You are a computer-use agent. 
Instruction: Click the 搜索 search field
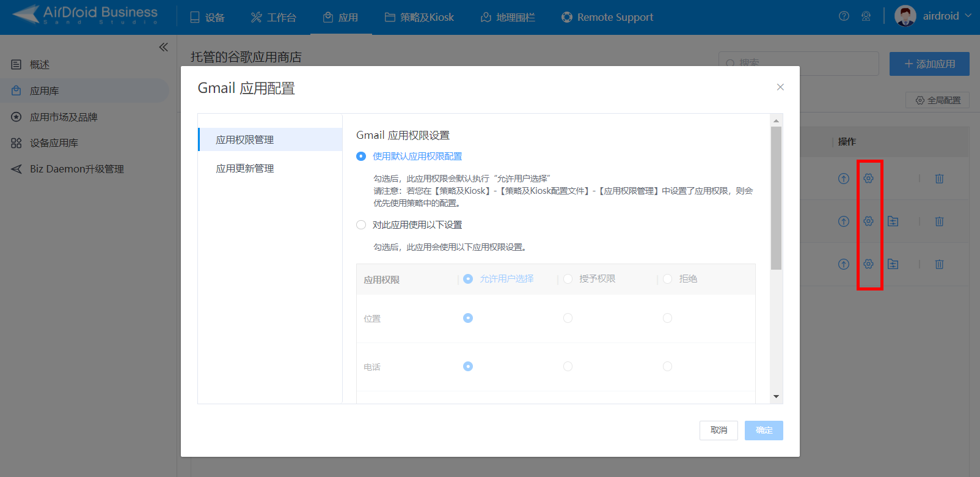(799, 64)
